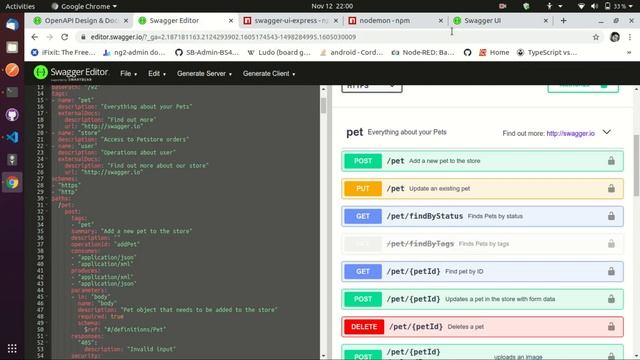The image size is (640, 360).
Task: Click the preview pane vertical scrollbar
Action: [636, 165]
